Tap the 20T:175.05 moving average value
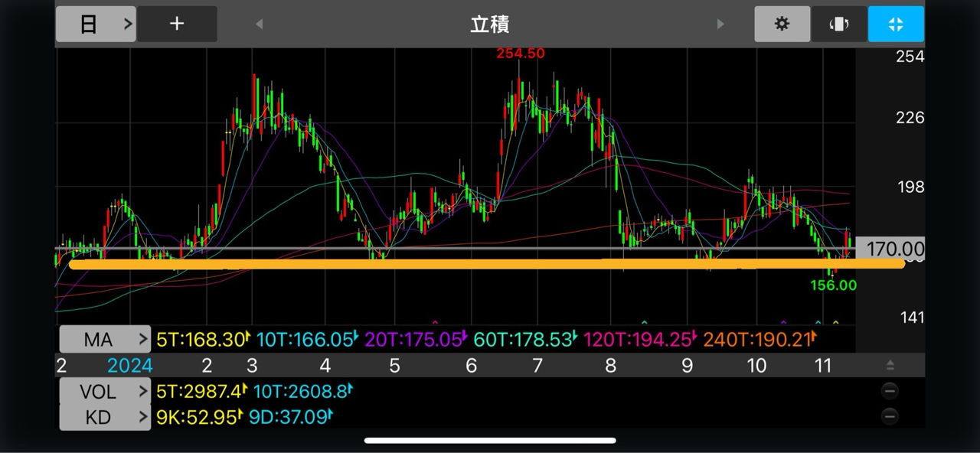Viewport: 980px width, 453px height. [x=416, y=339]
